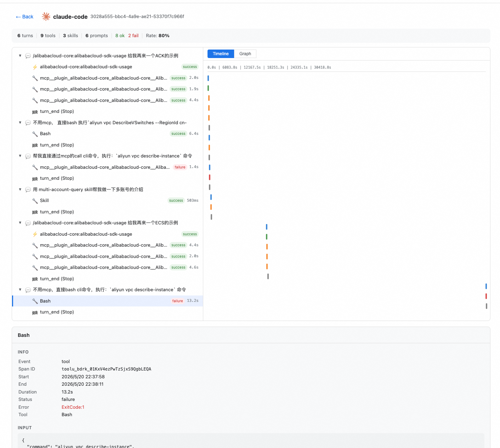
Task: Collapse the last 不用mcp describe-instance prompt group
Action: (x=20, y=289)
